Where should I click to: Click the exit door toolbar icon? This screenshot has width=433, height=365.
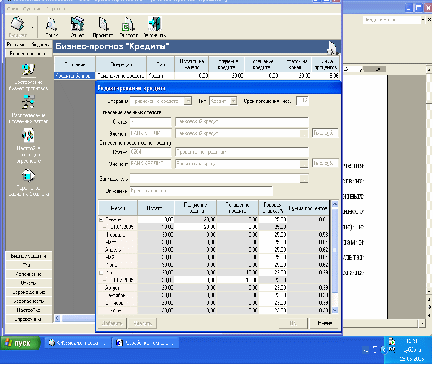(x=155, y=24)
